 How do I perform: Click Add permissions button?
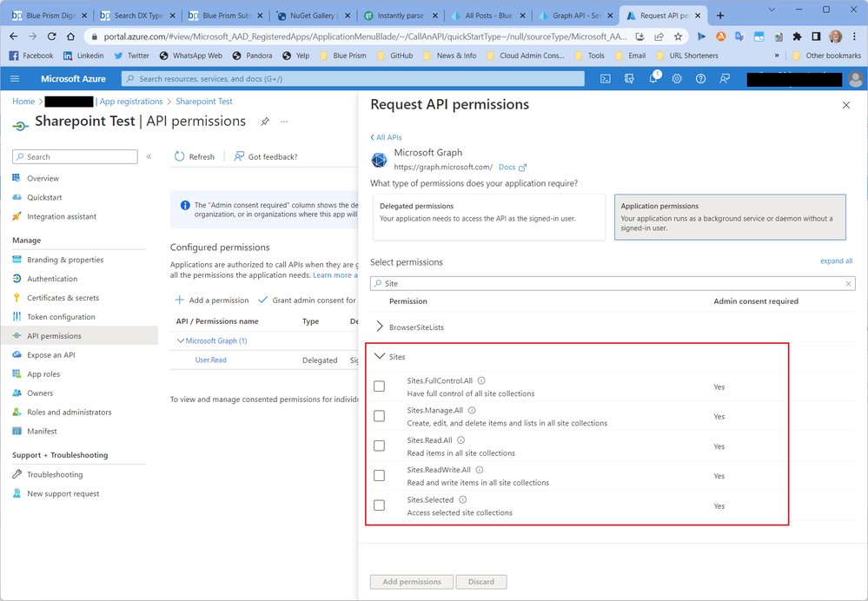click(412, 582)
